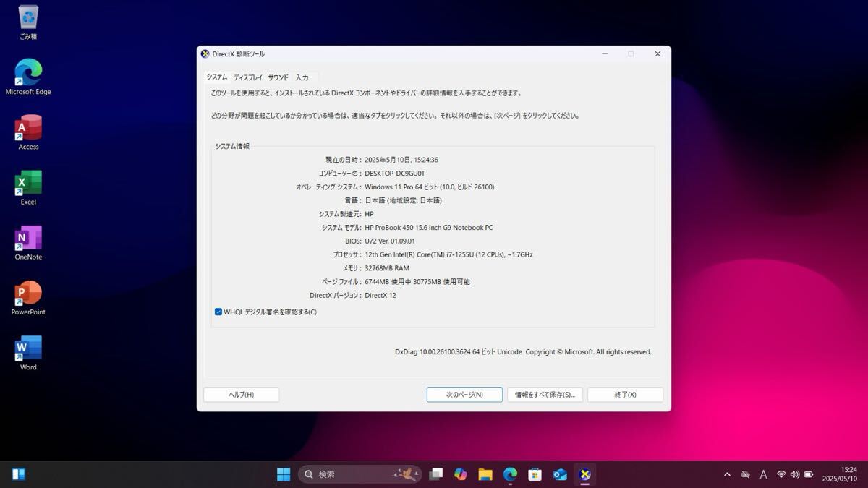Click the 12th Gen Intel Core processor text
The width and height of the screenshot is (868, 488).
[448, 254]
